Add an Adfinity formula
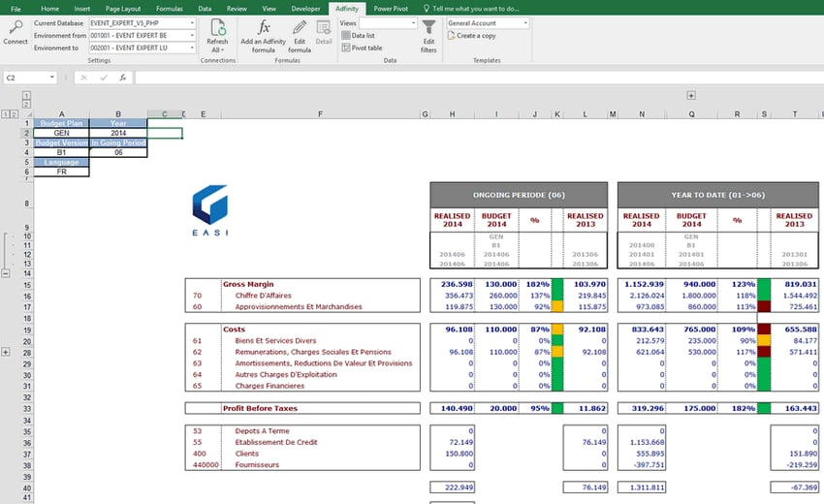Screen dimensions: 824x504 [264, 28]
